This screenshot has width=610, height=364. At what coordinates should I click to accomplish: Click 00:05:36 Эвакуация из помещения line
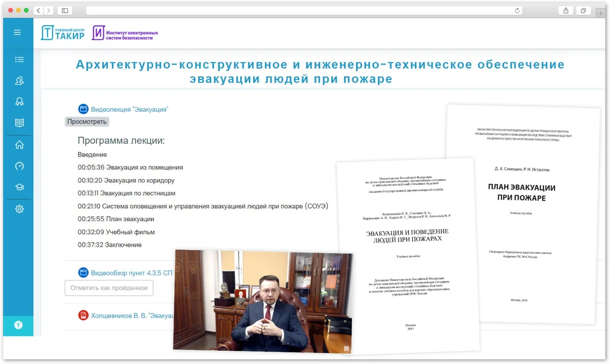(130, 167)
